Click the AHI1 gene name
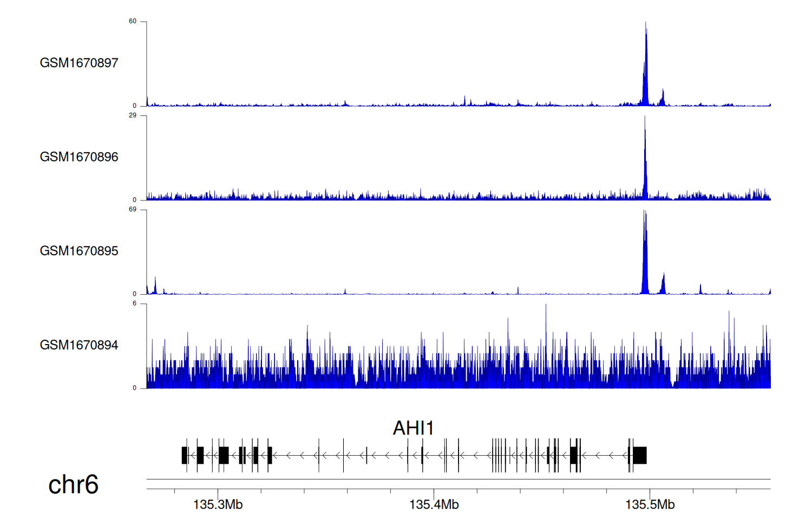The width and height of the screenshot is (812, 531). [x=413, y=428]
